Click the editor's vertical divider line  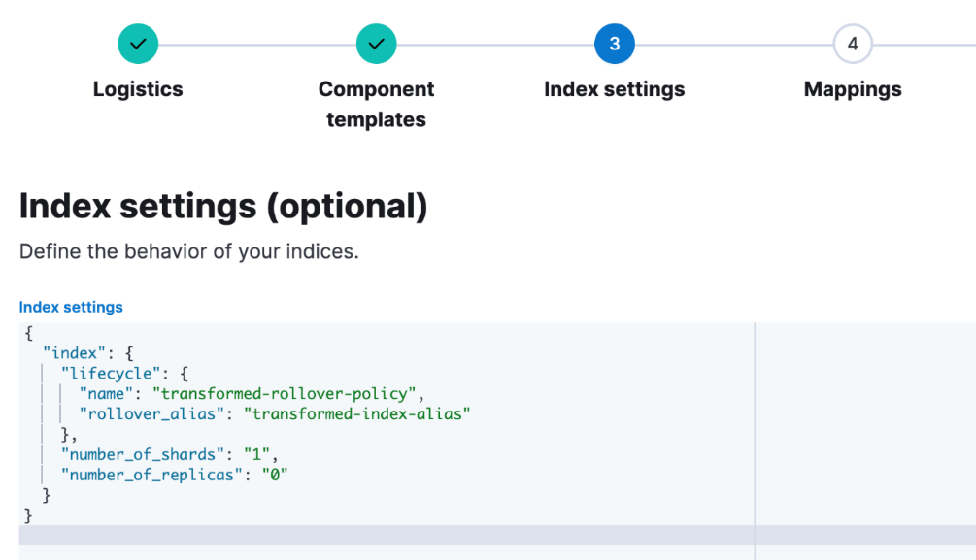[x=756, y=417]
